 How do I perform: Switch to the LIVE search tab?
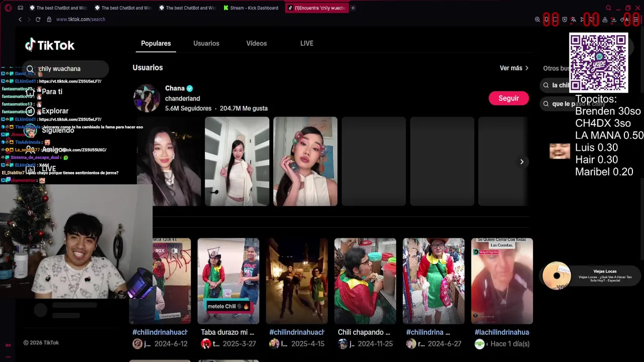pyautogui.click(x=307, y=43)
